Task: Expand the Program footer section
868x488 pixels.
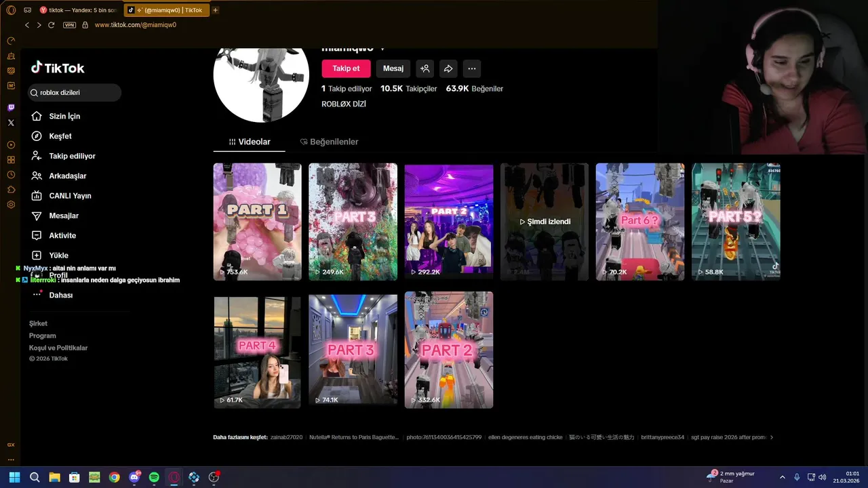Action: 42,335
